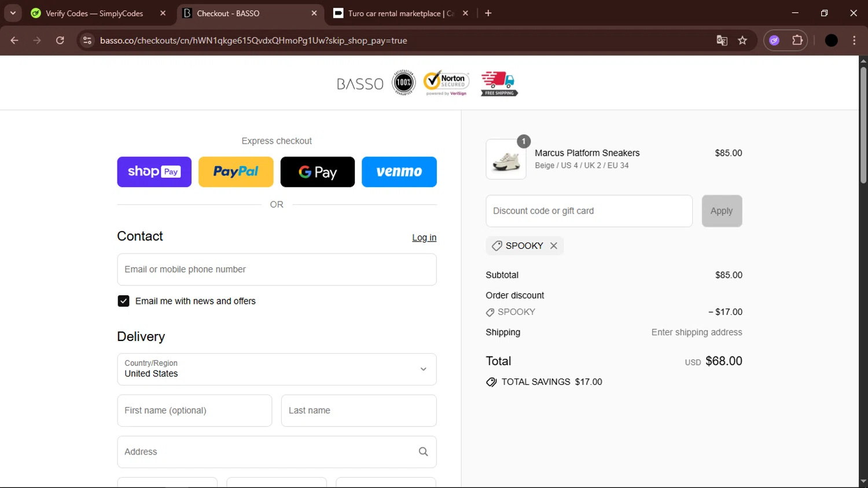868x488 pixels.
Task: Switch to Turo car rental marketplace tab
Action: (401, 13)
